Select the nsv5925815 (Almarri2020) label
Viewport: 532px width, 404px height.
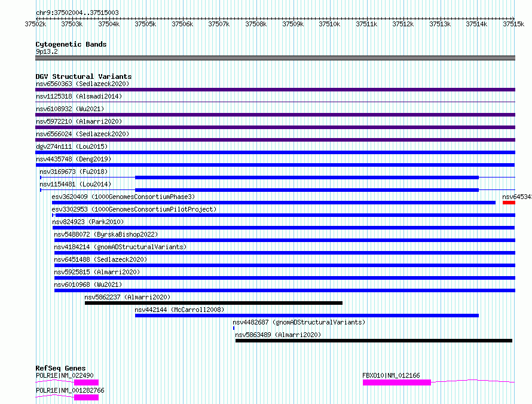click(97, 272)
